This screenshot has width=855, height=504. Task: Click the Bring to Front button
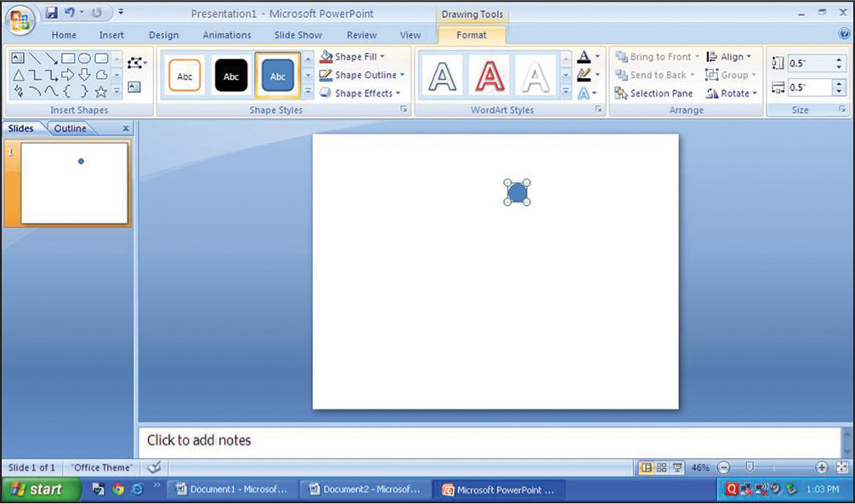(657, 57)
